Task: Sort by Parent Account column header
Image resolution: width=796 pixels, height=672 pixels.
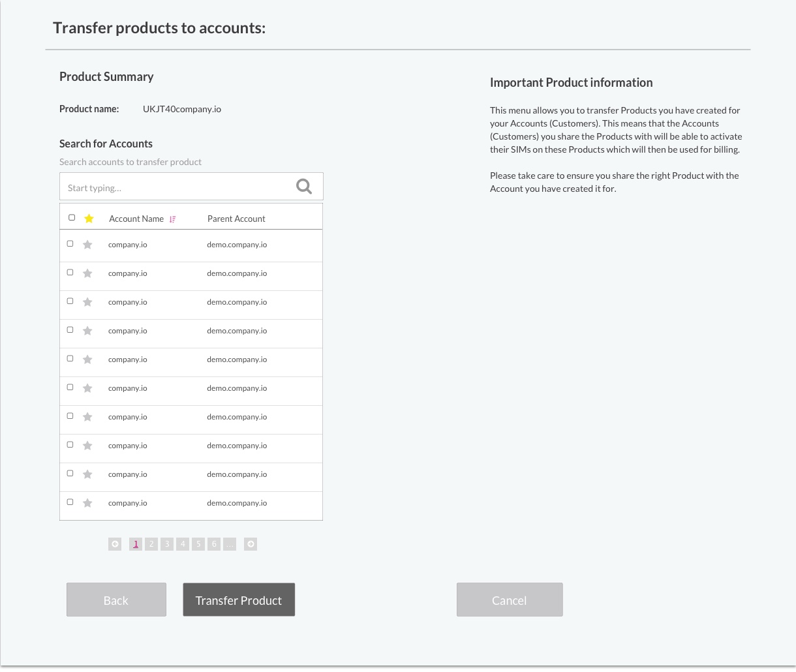Action: point(236,219)
